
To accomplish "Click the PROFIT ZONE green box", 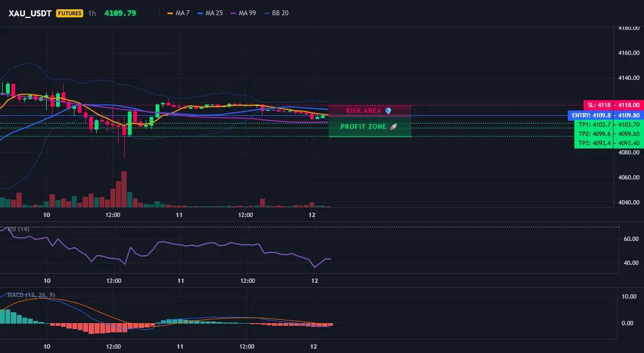I will [x=370, y=127].
